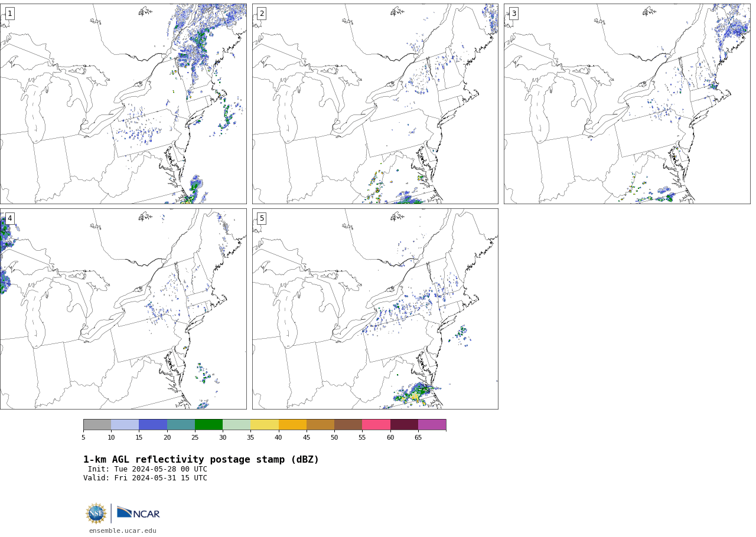Click the '1-km AGL reflectivity postage stamp' title
This screenshot has height=537, width=756.
pos(201,460)
